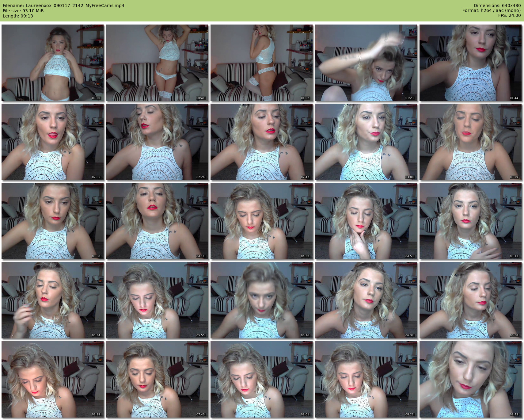The width and height of the screenshot is (524, 420).
Task: Open the frame at 04:53
Action: (x=366, y=221)
